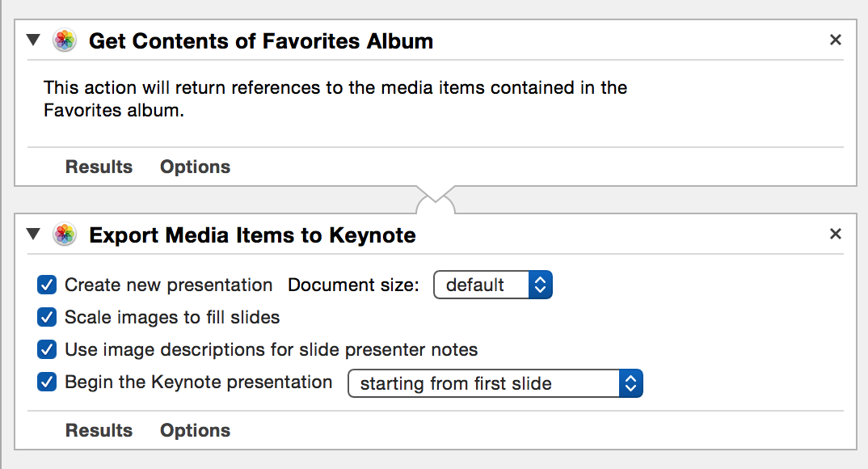868x469 pixels.
Task: Collapse the Get Contents of Favorites Album action
Action: point(33,40)
